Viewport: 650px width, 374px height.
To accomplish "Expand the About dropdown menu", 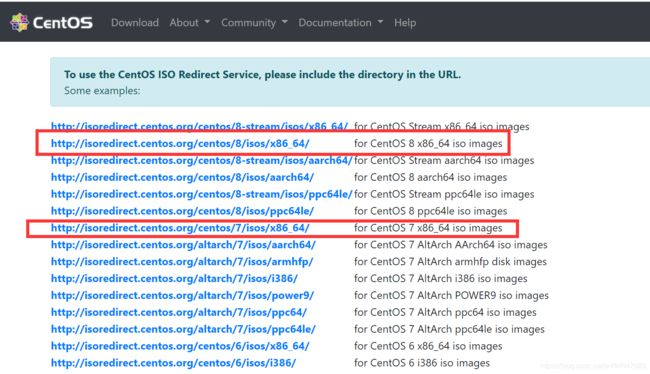I will pos(189,23).
